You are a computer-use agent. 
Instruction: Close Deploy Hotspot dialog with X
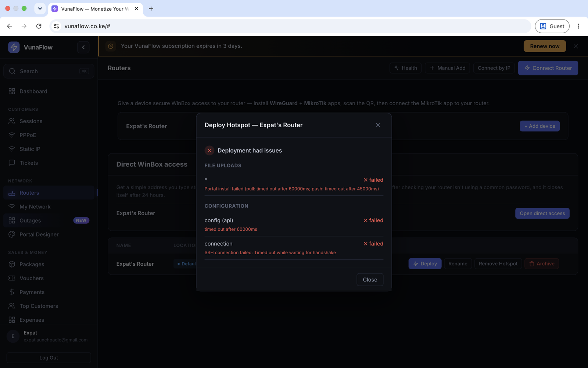point(378,125)
